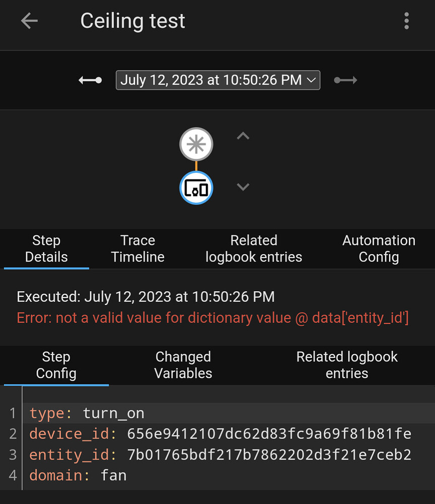The image size is (435, 504).
Task: Collapse the graph using the up chevron
Action: [x=243, y=135]
